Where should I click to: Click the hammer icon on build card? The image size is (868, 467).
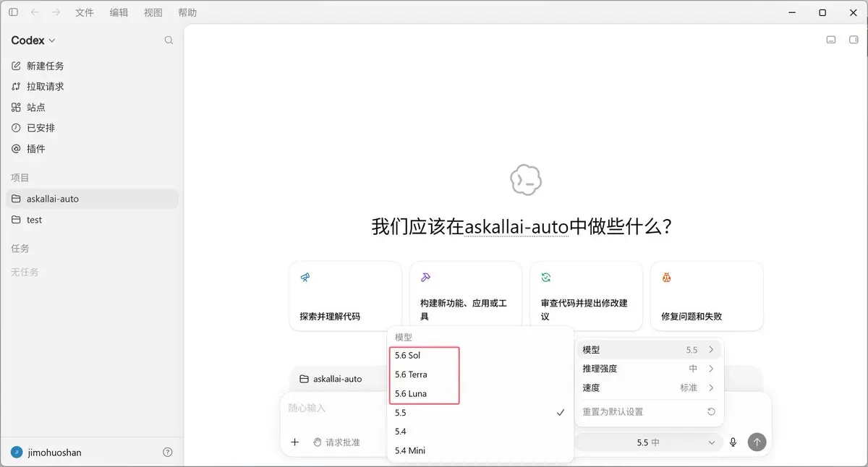pyautogui.click(x=425, y=278)
